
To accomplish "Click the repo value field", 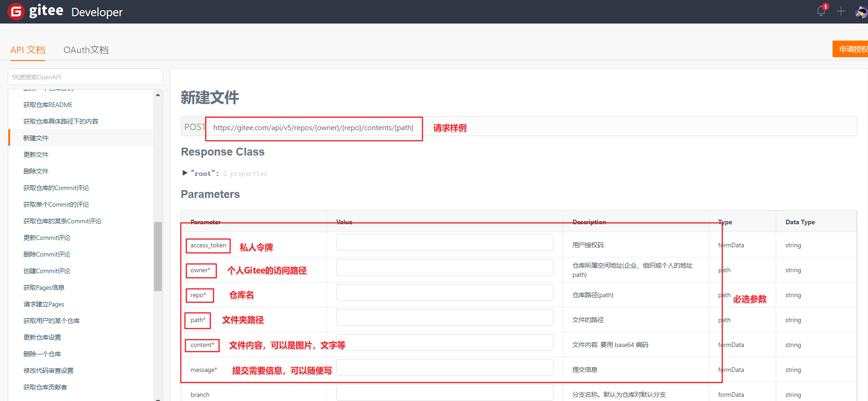I will pyautogui.click(x=445, y=293).
